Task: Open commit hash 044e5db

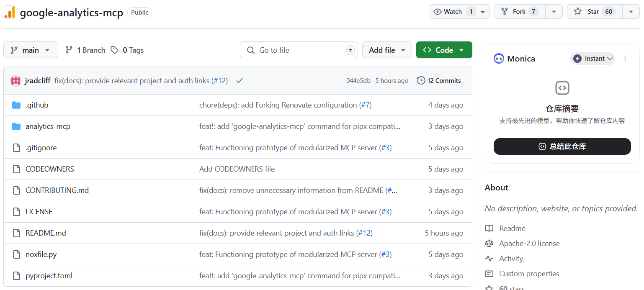Action: coord(358,81)
